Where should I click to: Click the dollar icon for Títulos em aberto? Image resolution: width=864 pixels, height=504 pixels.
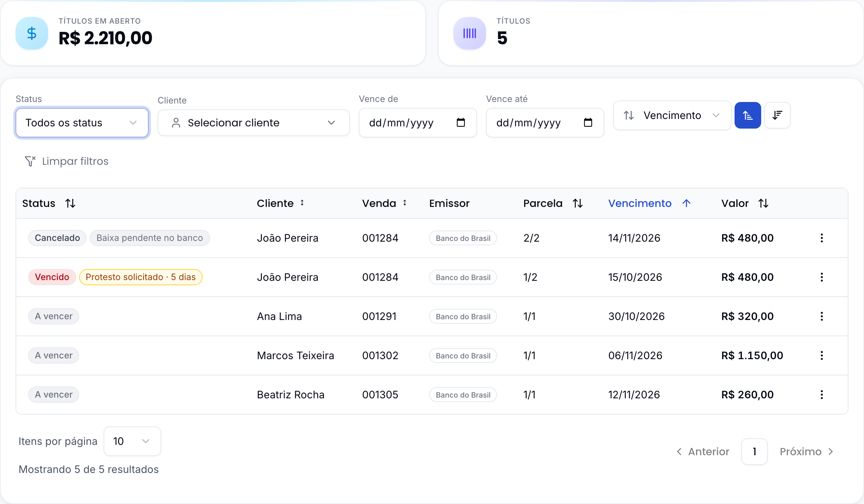point(32,33)
